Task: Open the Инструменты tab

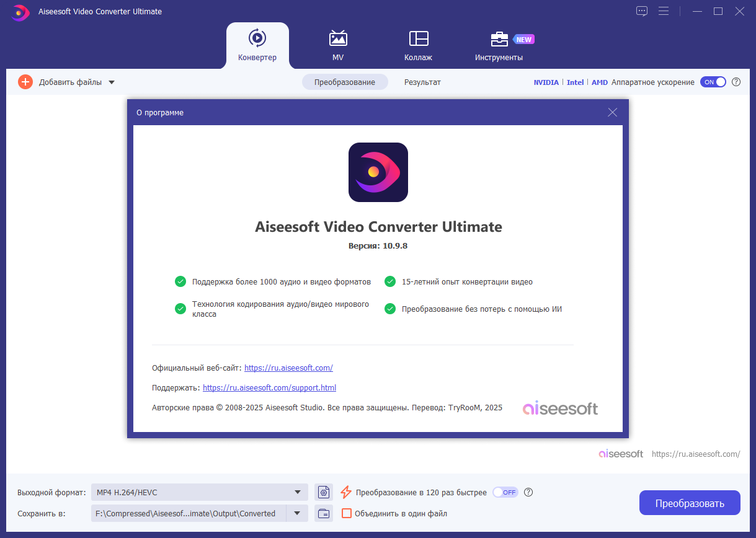Action: (499, 45)
